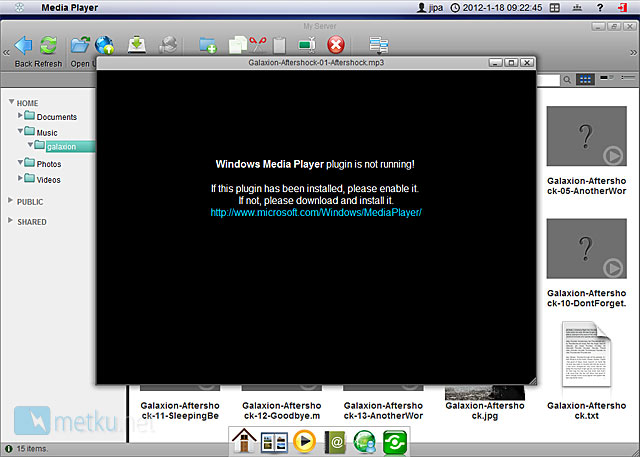Select the Photos folder in tree

pyautogui.click(x=49, y=164)
